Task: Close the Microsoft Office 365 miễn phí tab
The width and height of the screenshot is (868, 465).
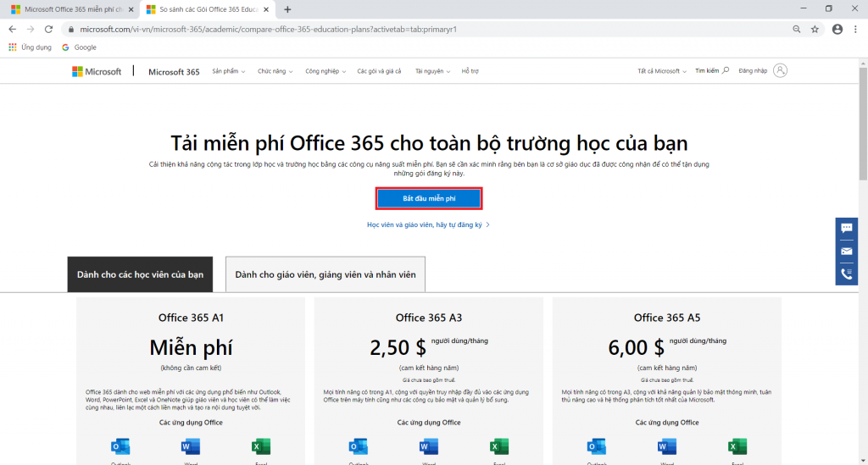Action: tap(131, 9)
